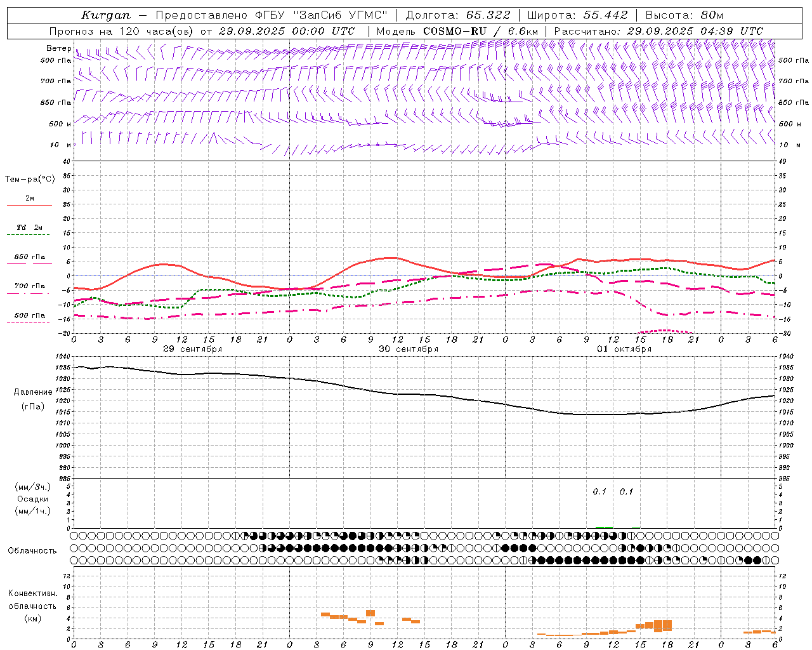Click the "(гПа)" unit under Давление
The height and width of the screenshot is (650, 812).
click(x=33, y=407)
